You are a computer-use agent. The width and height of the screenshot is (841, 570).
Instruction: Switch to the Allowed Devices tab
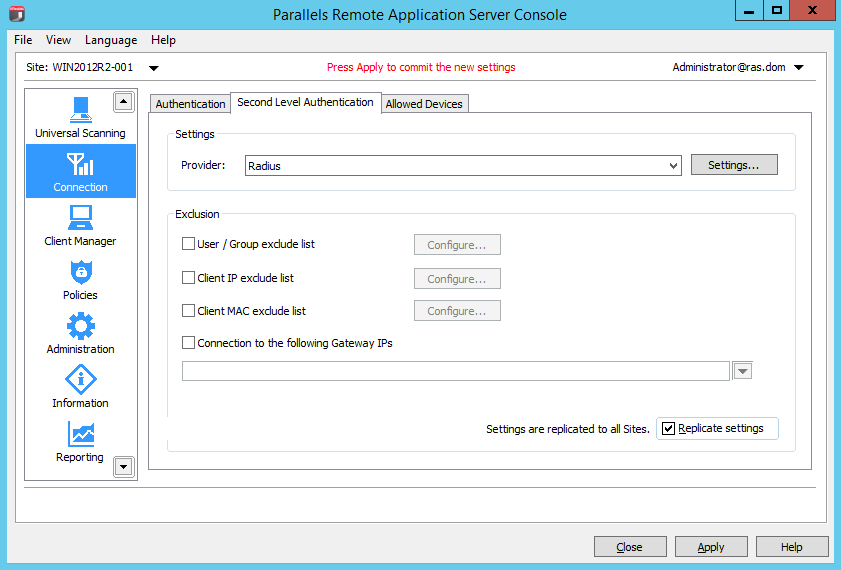point(424,104)
